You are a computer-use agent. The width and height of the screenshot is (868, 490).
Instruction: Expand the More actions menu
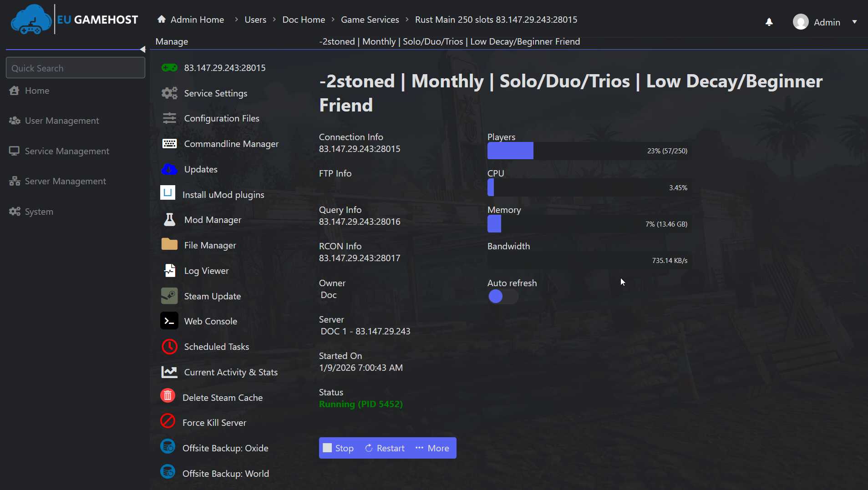pyautogui.click(x=432, y=448)
